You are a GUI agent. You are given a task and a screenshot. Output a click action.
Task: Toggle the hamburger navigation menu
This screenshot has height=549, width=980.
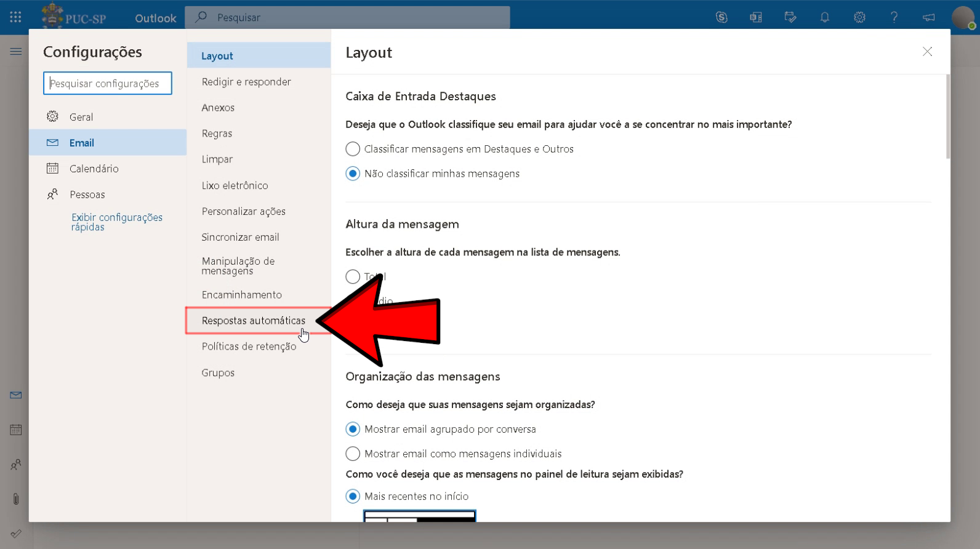pos(16,52)
